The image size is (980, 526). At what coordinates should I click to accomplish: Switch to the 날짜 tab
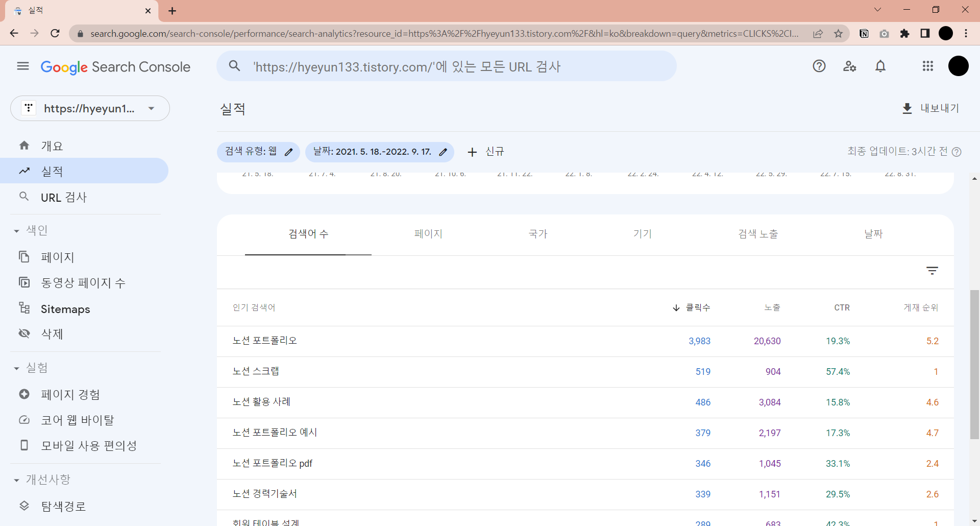pos(873,234)
